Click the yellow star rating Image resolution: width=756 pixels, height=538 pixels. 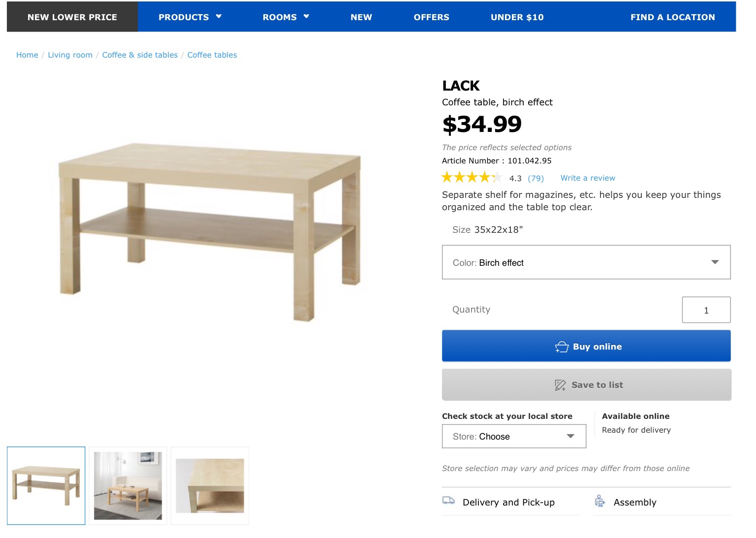click(x=471, y=178)
